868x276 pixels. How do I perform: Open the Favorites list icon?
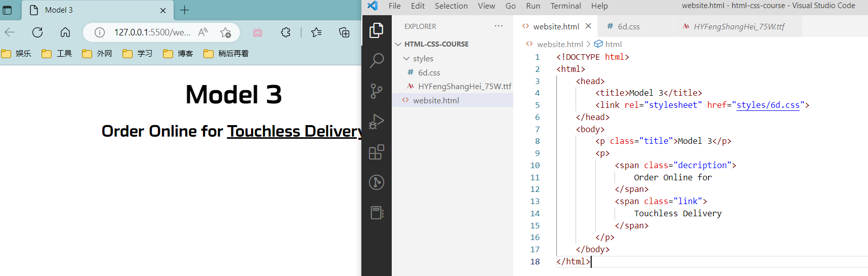317,32
